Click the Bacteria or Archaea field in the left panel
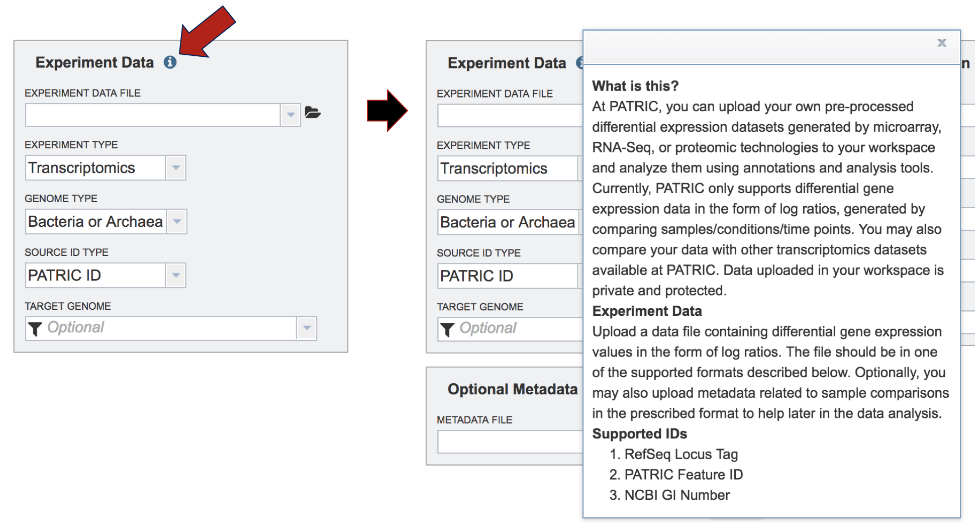980x529 pixels. [95, 222]
